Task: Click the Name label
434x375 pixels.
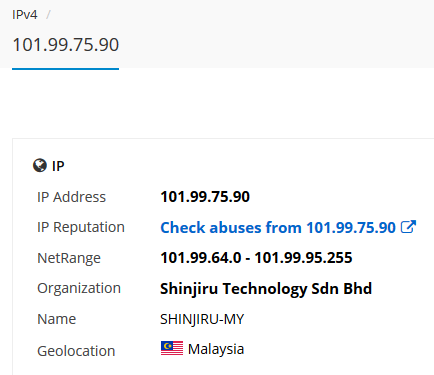Action: click(57, 319)
